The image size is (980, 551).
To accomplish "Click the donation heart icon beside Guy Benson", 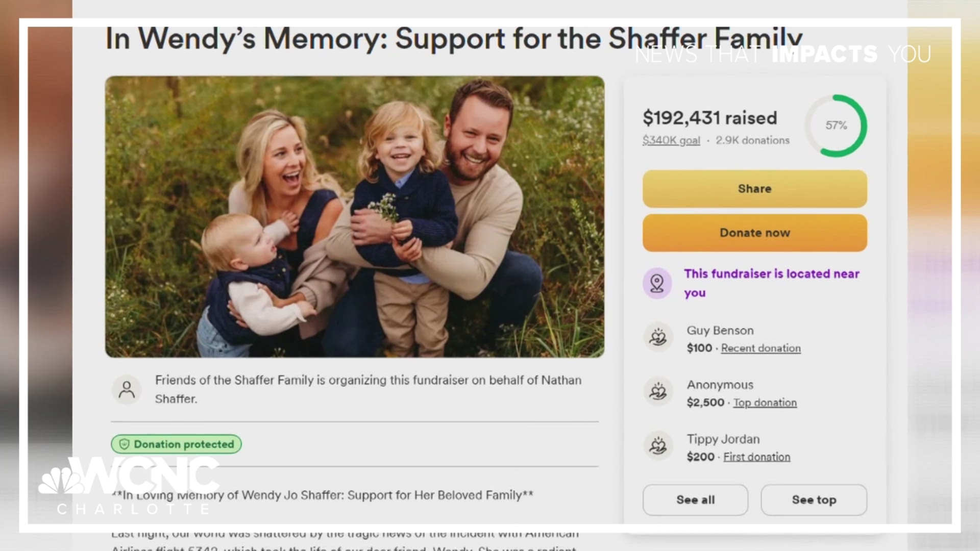I will click(x=657, y=338).
